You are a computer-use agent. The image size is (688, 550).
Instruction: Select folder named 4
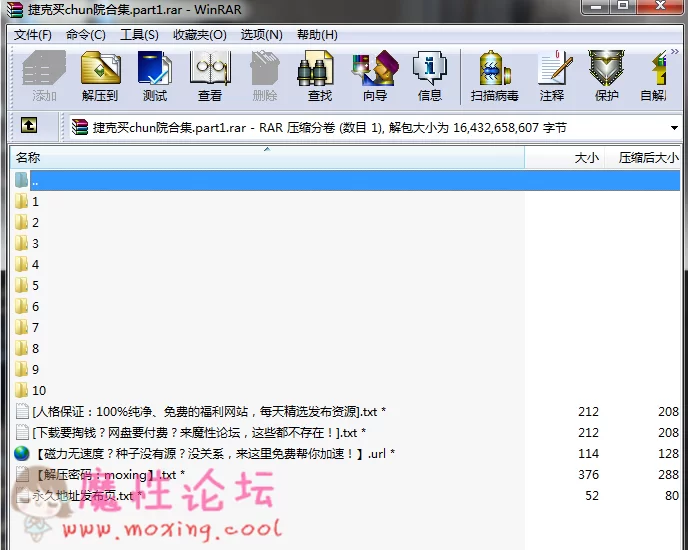pos(36,265)
